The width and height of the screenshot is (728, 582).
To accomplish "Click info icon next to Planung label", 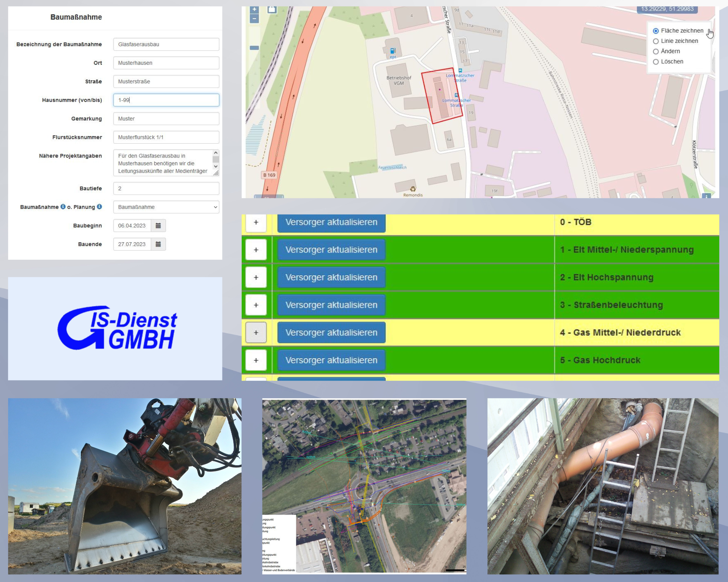I will click(x=99, y=207).
